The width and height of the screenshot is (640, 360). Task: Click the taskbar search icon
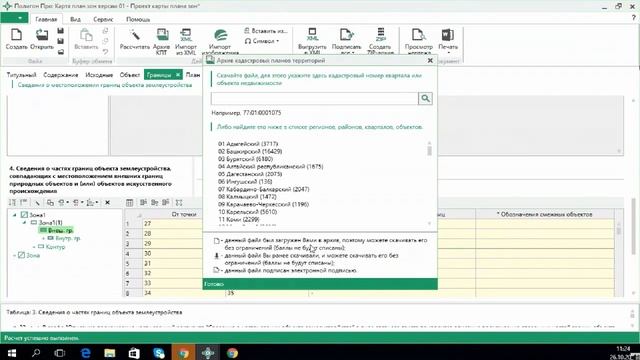coord(36,353)
